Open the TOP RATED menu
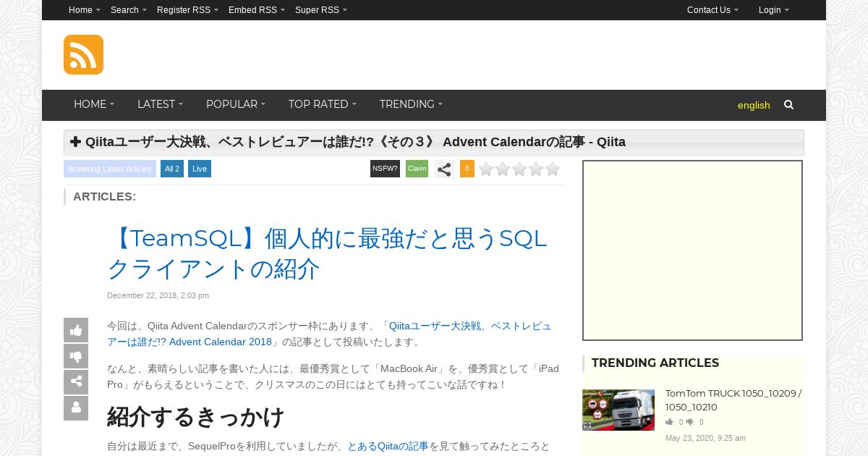The width and height of the screenshot is (868, 456). [x=323, y=104]
